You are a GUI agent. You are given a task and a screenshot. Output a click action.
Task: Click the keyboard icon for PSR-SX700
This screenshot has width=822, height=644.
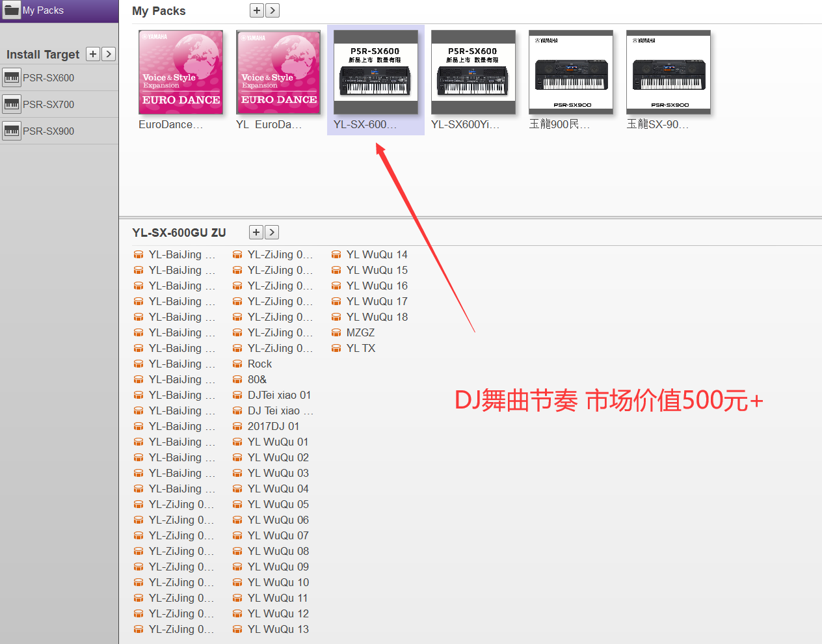pyautogui.click(x=12, y=104)
